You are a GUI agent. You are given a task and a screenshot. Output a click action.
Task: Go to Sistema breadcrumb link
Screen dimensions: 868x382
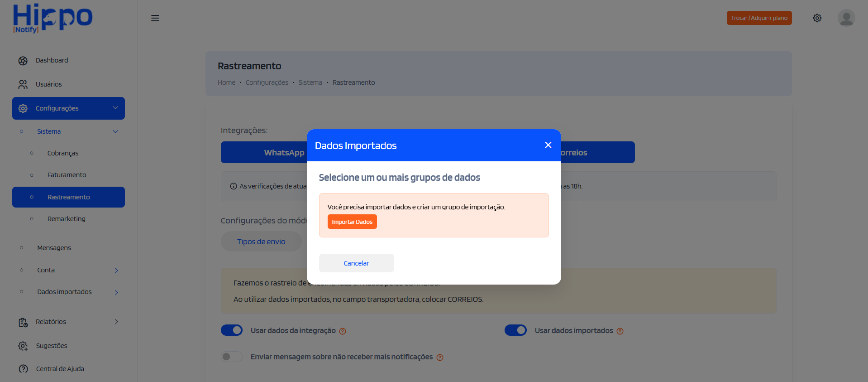coord(310,82)
